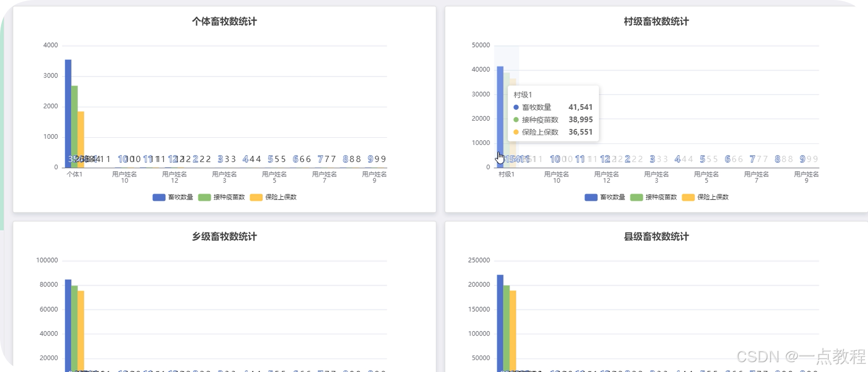Click the 个体畜牧数统计 chart title
868x372 pixels.
click(x=224, y=21)
